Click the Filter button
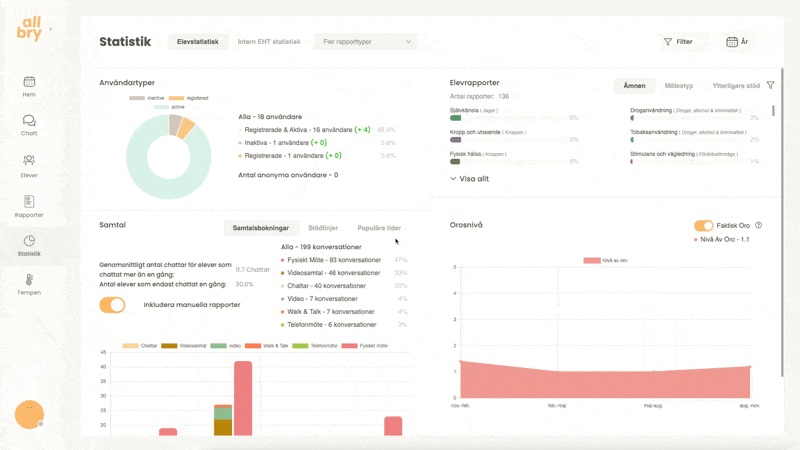The width and height of the screenshot is (800, 450). pos(678,42)
